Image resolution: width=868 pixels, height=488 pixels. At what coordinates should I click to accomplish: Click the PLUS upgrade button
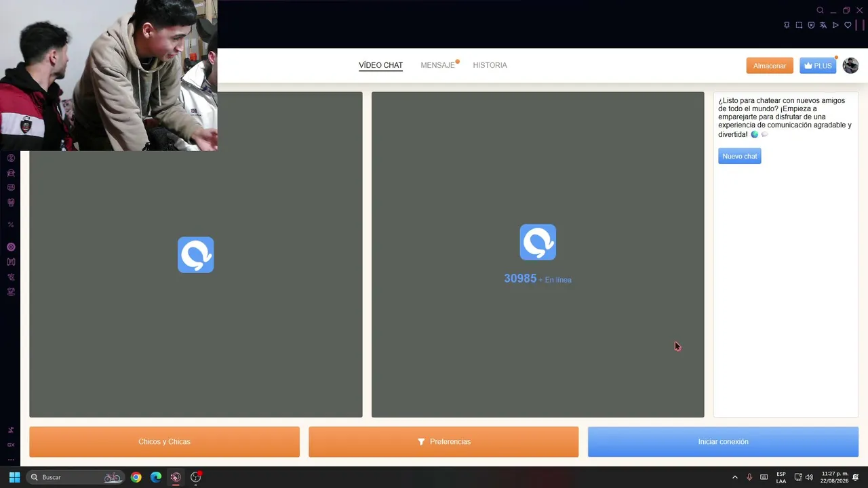818,66
